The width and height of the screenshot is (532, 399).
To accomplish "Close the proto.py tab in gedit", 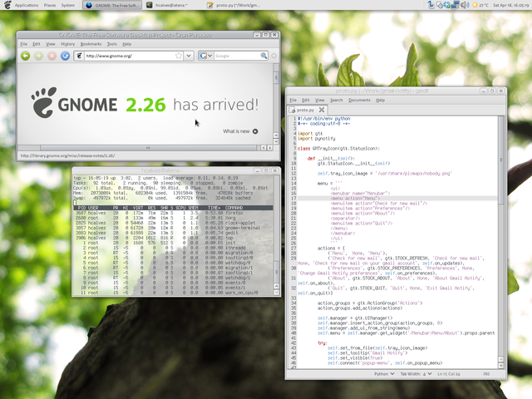I will coord(322,110).
